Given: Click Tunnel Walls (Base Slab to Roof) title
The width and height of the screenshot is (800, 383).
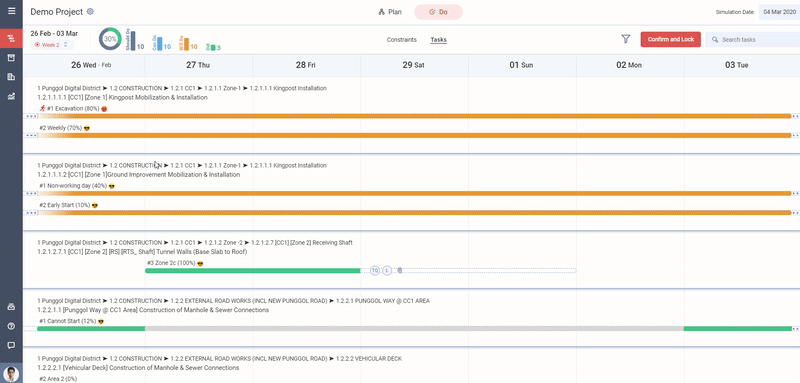Looking at the screenshot, I should tap(142, 252).
